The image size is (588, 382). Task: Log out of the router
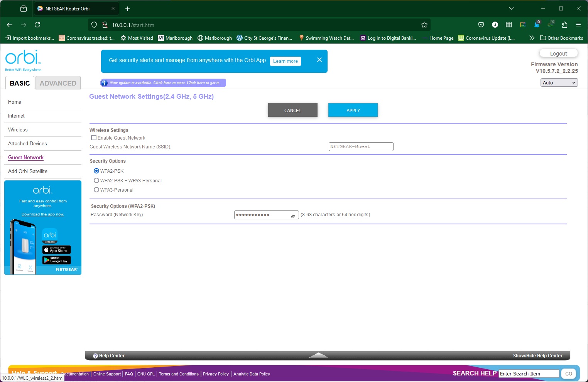click(558, 53)
